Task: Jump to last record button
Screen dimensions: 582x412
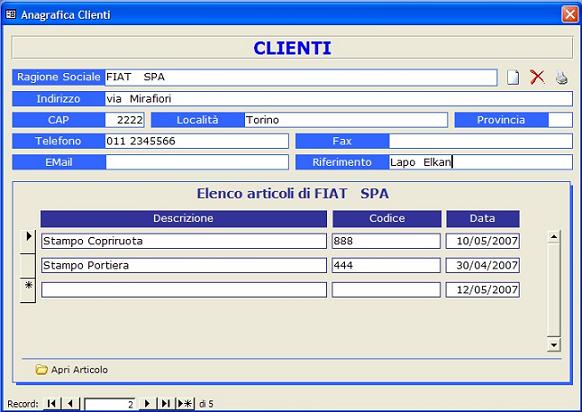Action: point(166,403)
